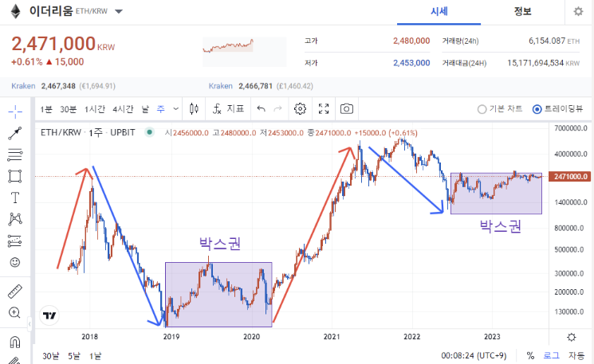
Task: Select the ruler measure tool
Action: [x=15, y=292]
